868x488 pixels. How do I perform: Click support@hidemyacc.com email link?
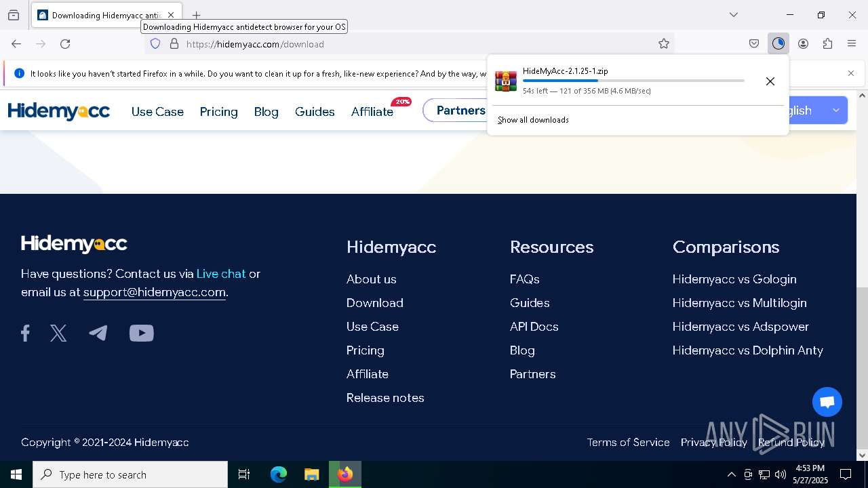point(155,292)
